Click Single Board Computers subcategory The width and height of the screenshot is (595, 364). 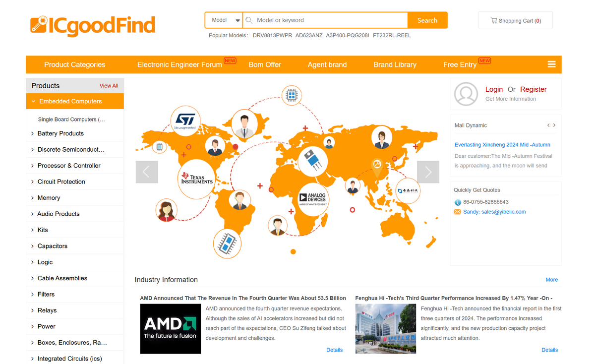pyautogui.click(x=71, y=120)
